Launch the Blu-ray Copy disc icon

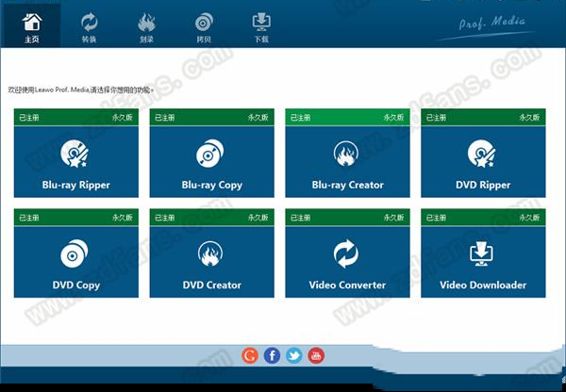(210, 154)
